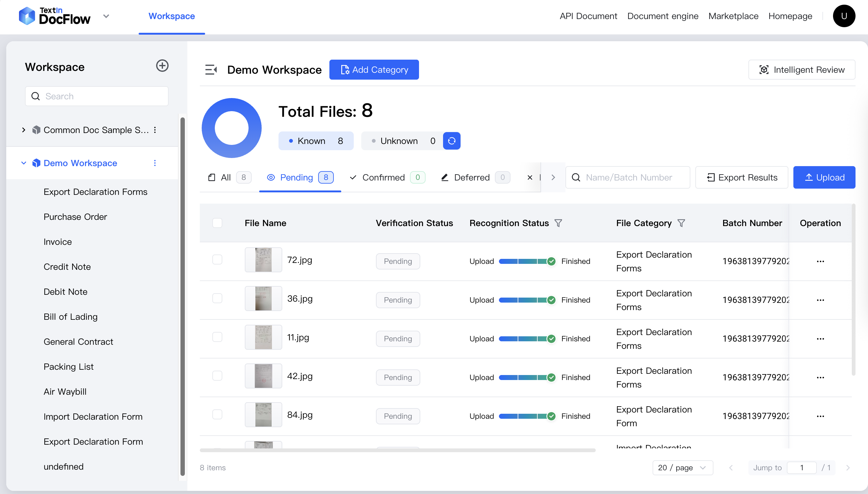Open Recognition Status filter funnel icon

[558, 223]
